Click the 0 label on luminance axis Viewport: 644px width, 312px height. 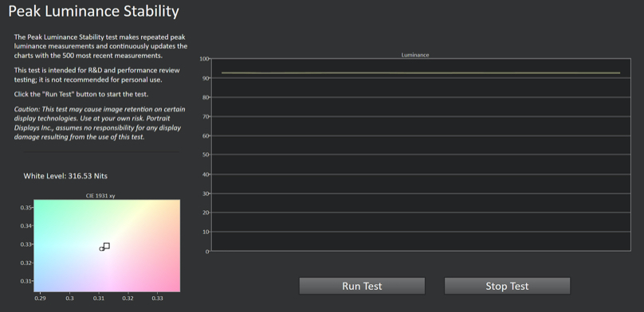207,252
